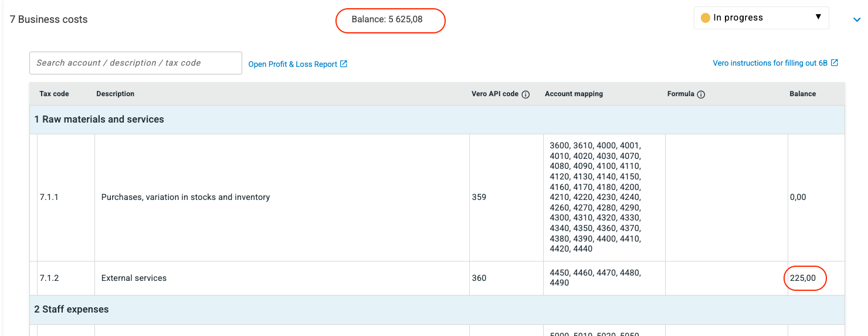Screen dimensions: 868x336
Task: Open the Profit & Loss Report link
Action: pyautogui.click(x=293, y=65)
